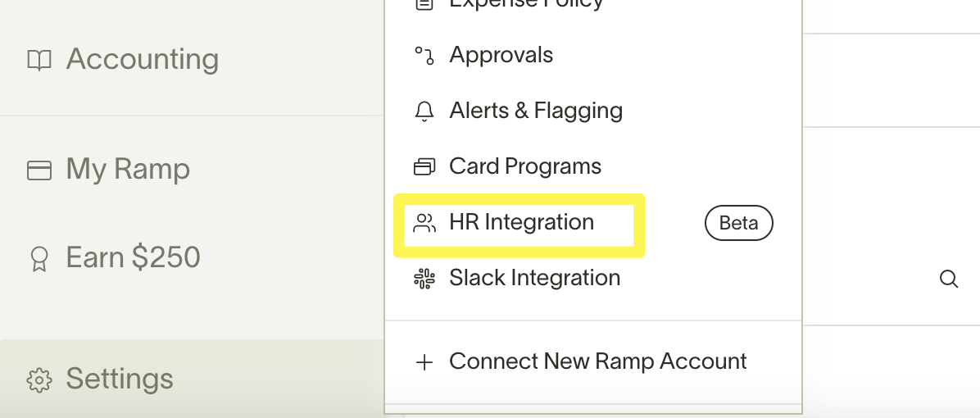Go to My Ramp
This screenshot has height=418, width=980.
coord(128,170)
